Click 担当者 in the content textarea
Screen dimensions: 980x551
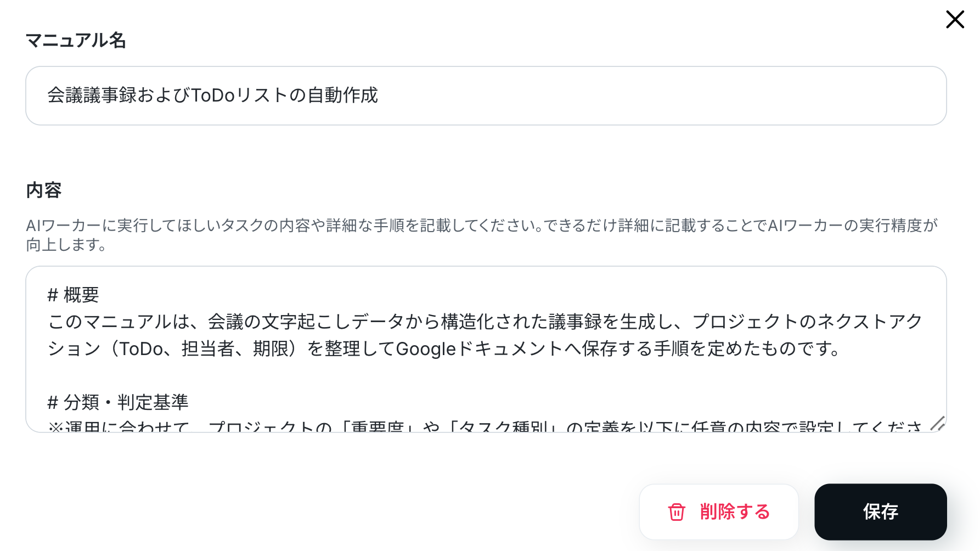pyautogui.click(x=208, y=349)
